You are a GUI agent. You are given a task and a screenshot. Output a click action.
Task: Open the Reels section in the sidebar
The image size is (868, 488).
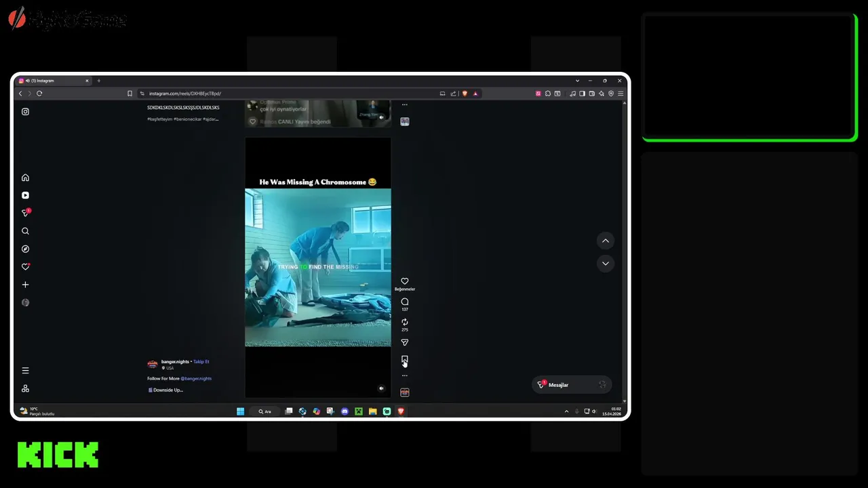(x=25, y=195)
